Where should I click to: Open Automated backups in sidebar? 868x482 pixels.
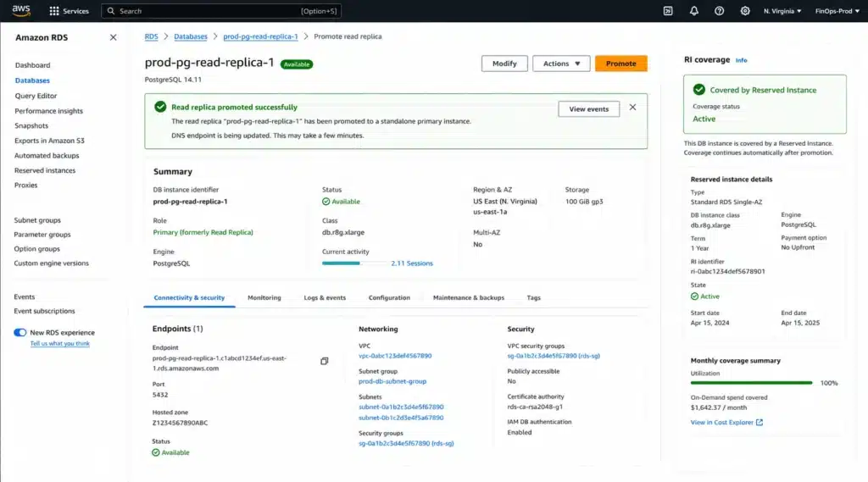[x=47, y=156]
